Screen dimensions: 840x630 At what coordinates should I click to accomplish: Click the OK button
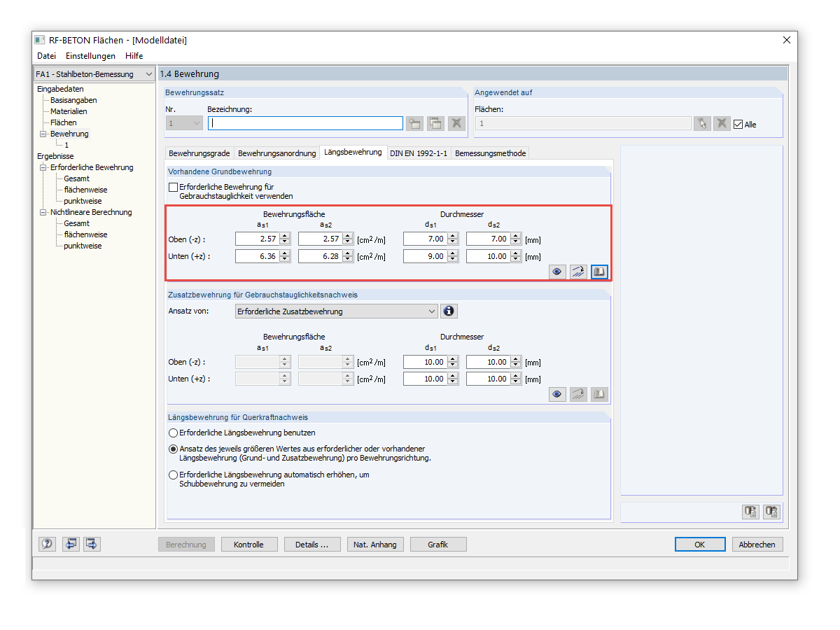tap(700, 545)
